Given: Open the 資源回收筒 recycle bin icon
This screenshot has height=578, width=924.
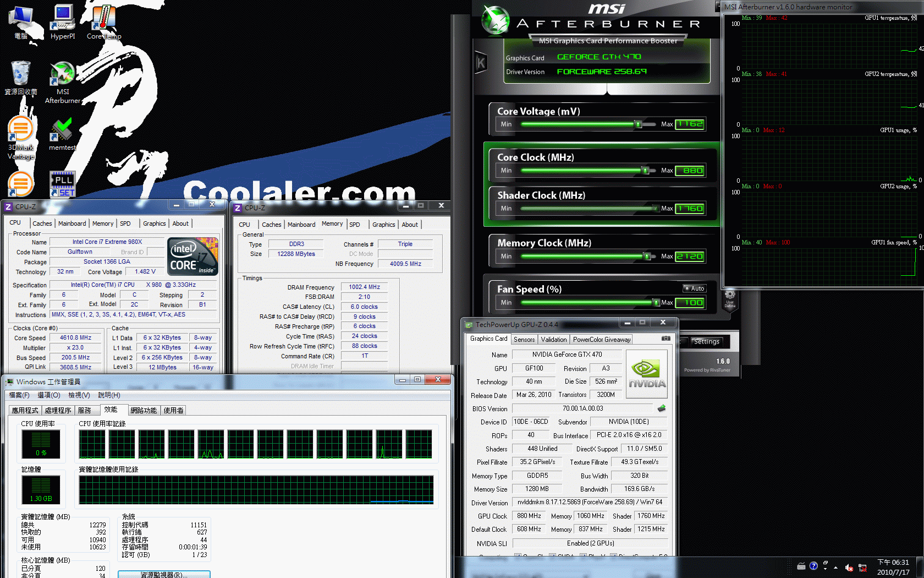Looking at the screenshot, I should 21,78.
